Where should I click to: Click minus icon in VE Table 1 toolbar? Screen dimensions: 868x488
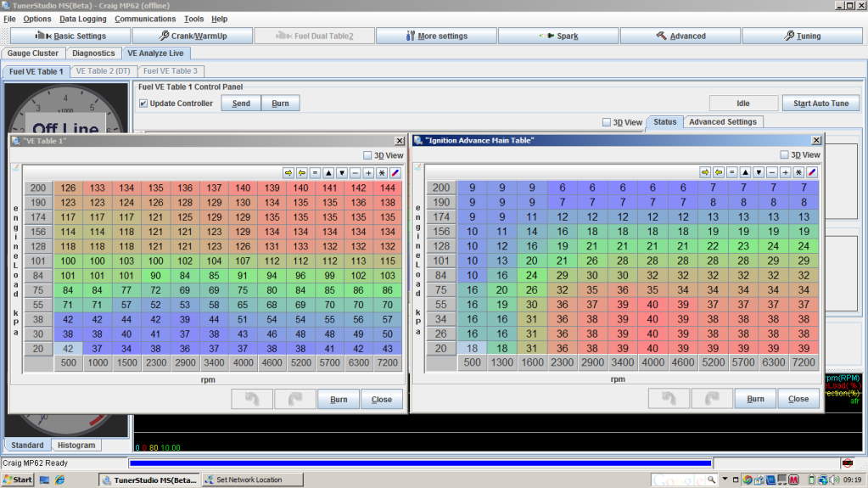click(x=355, y=173)
